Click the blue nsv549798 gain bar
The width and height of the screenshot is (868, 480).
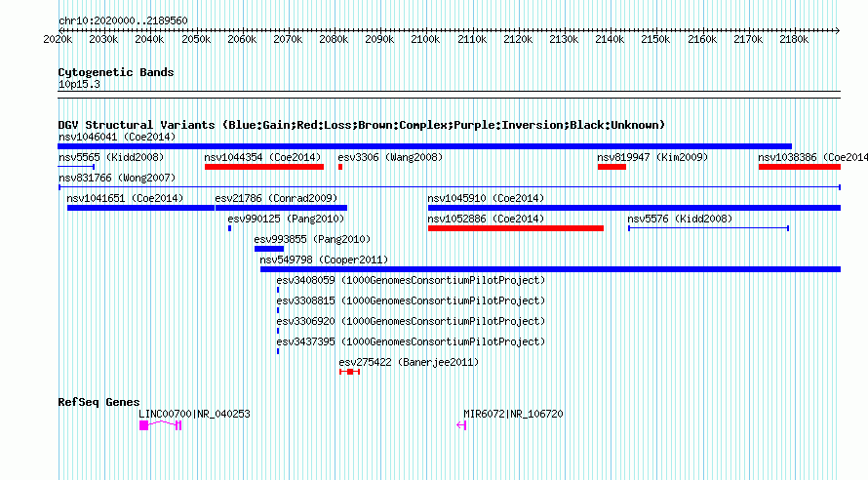click(x=550, y=269)
